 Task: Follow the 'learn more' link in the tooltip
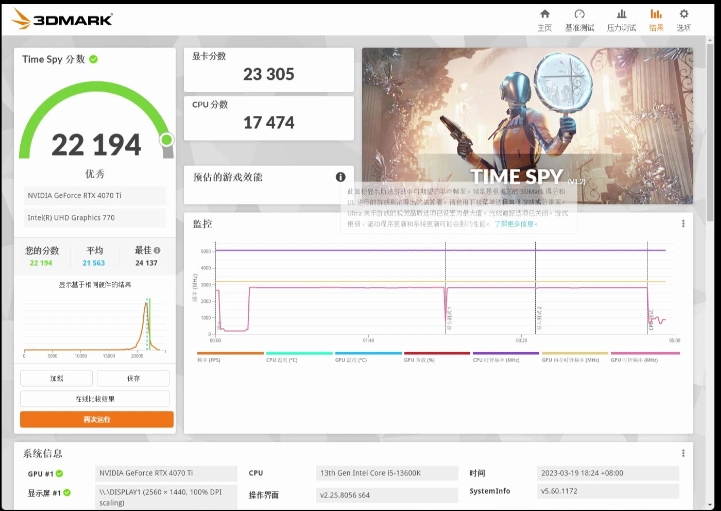[x=516, y=224]
